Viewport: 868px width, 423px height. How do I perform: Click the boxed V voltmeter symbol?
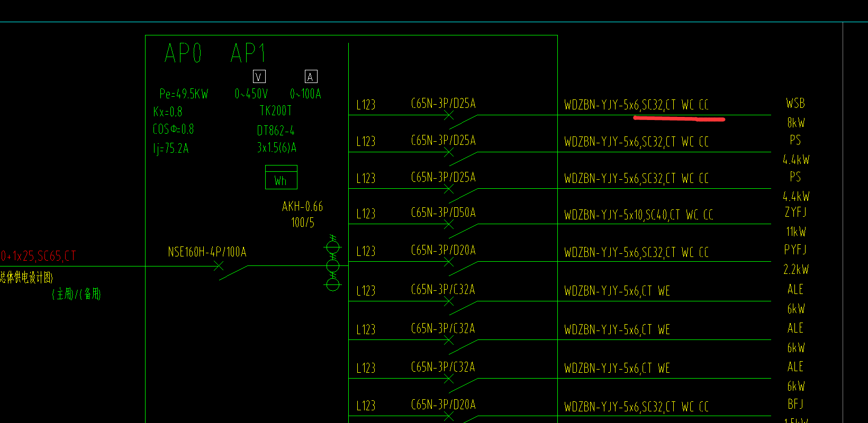[x=259, y=77]
